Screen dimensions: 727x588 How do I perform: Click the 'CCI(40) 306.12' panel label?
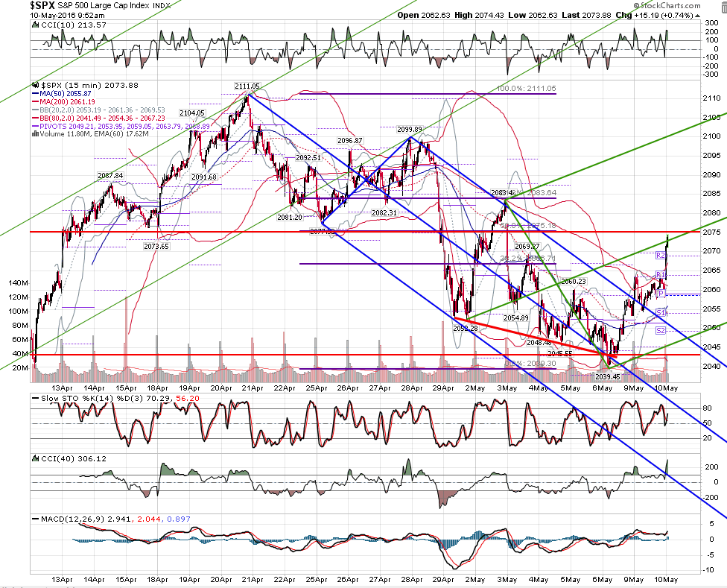(x=74, y=458)
